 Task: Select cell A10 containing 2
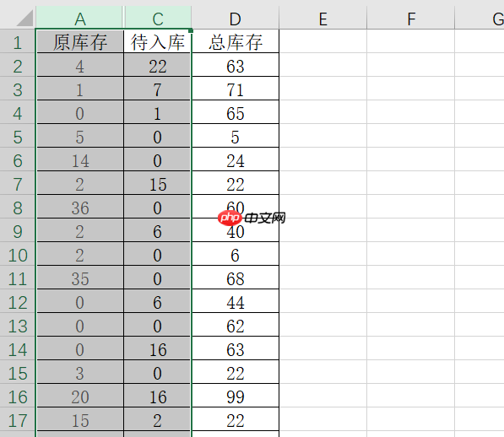80,254
